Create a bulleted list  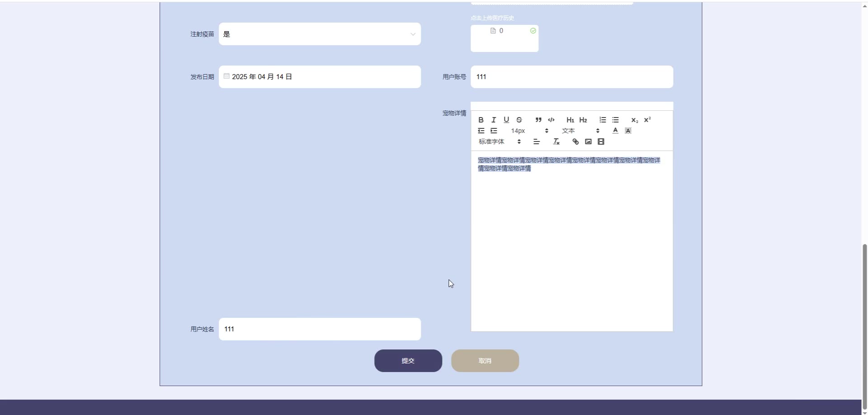pos(615,120)
